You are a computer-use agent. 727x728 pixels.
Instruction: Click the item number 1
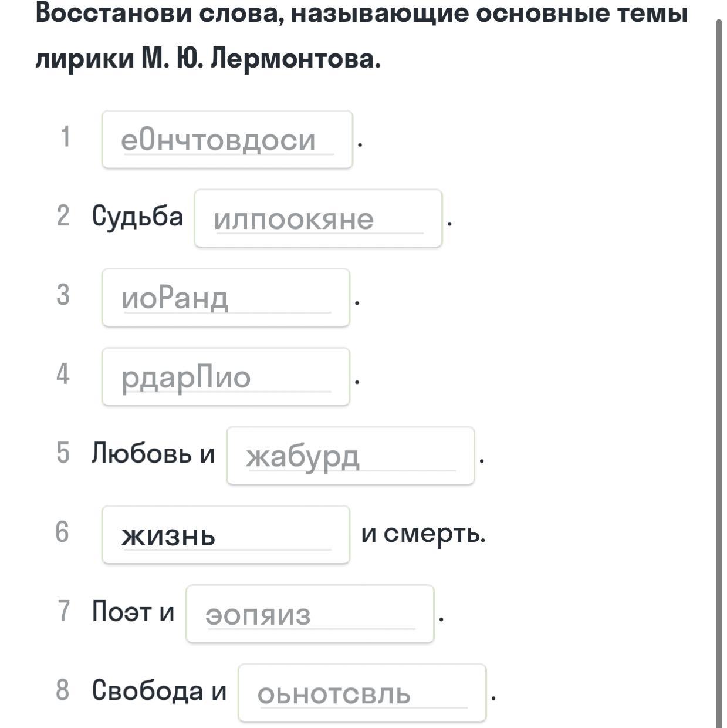(x=65, y=137)
